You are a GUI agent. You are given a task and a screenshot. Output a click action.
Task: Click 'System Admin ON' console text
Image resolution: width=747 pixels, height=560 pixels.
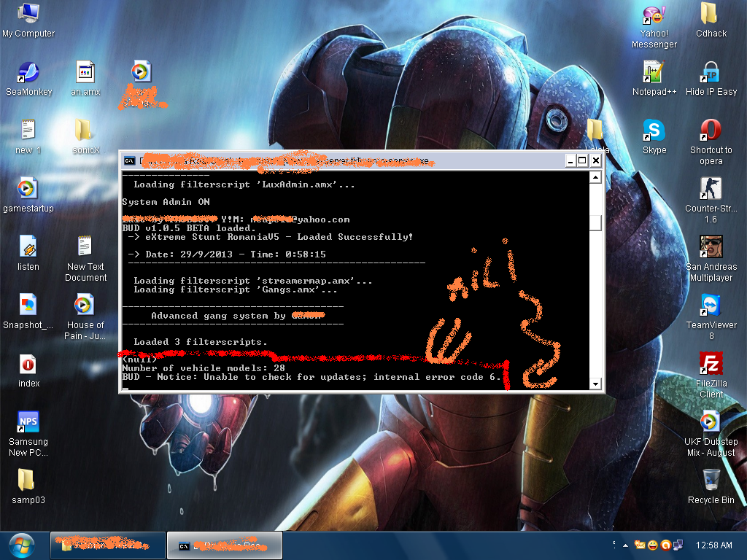166,202
